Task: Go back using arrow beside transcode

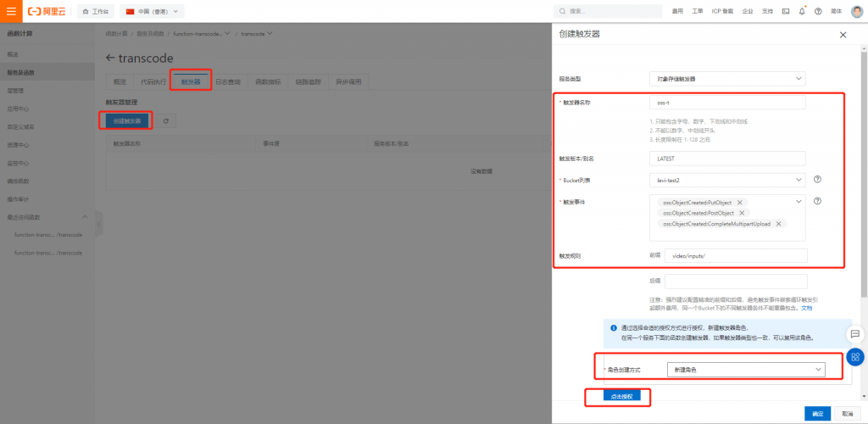Action: click(x=110, y=59)
